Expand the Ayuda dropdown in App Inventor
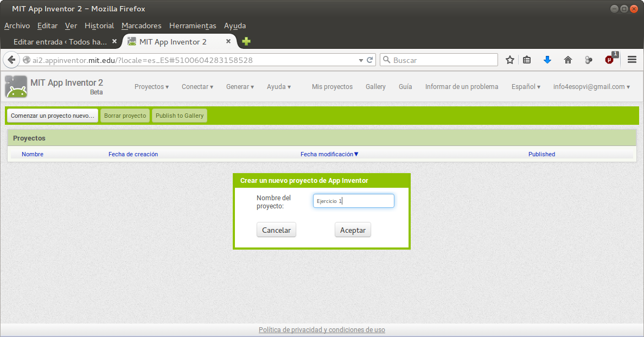The height and width of the screenshot is (337, 644). tap(279, 87)
